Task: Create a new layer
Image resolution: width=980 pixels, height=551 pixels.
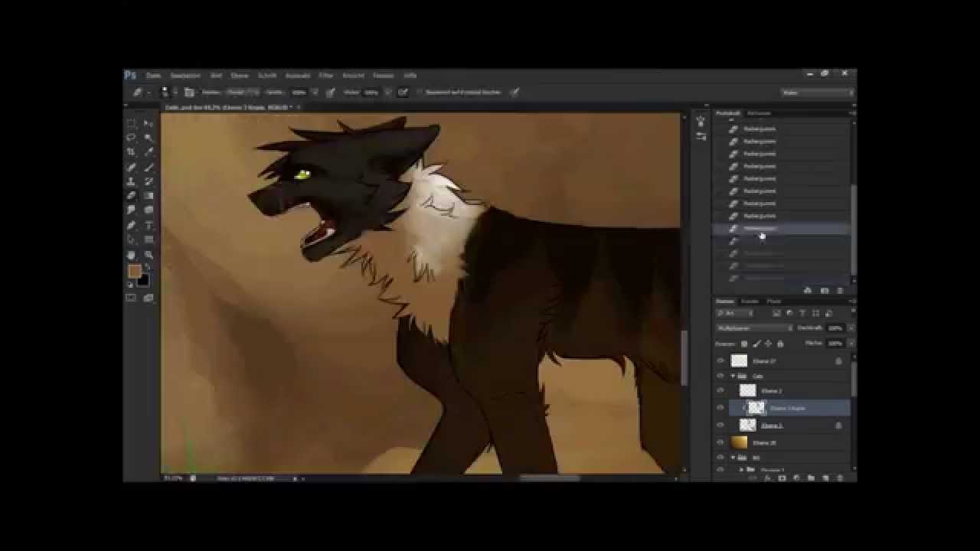Action: pyautogui.click(x=825, y=478)
